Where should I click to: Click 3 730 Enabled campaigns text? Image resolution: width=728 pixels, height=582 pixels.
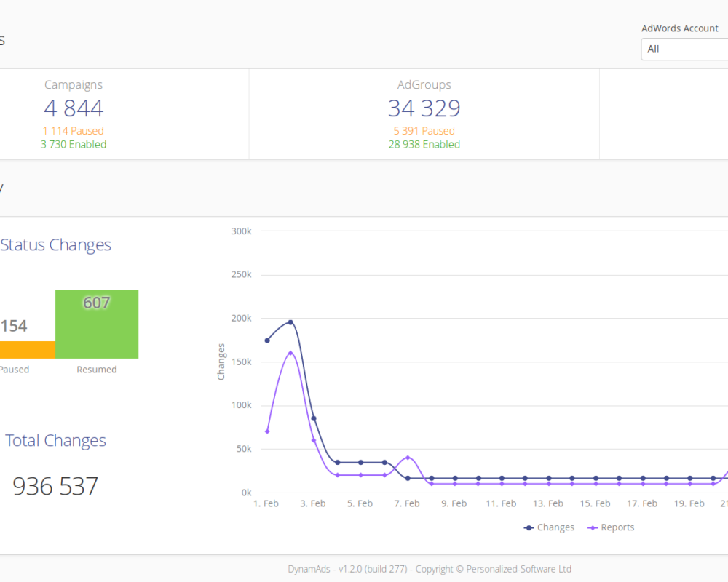74,144
